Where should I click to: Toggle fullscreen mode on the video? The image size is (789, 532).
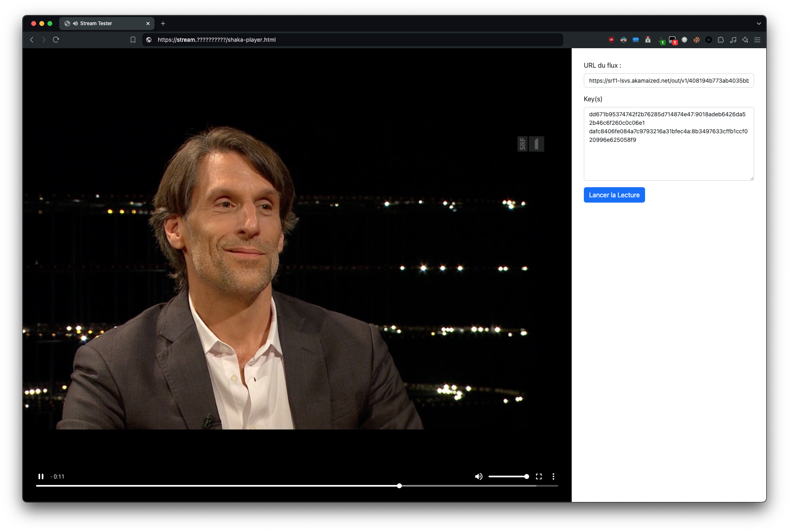tap(539, 476)
